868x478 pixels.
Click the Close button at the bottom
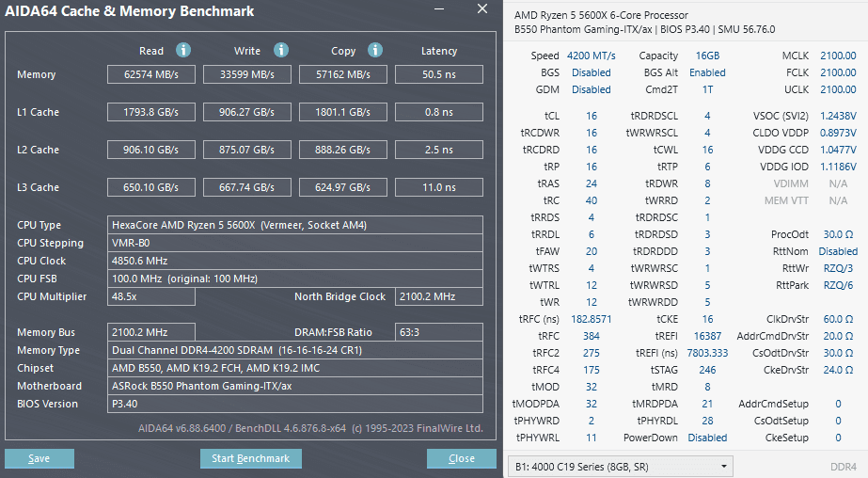point(461,458)
